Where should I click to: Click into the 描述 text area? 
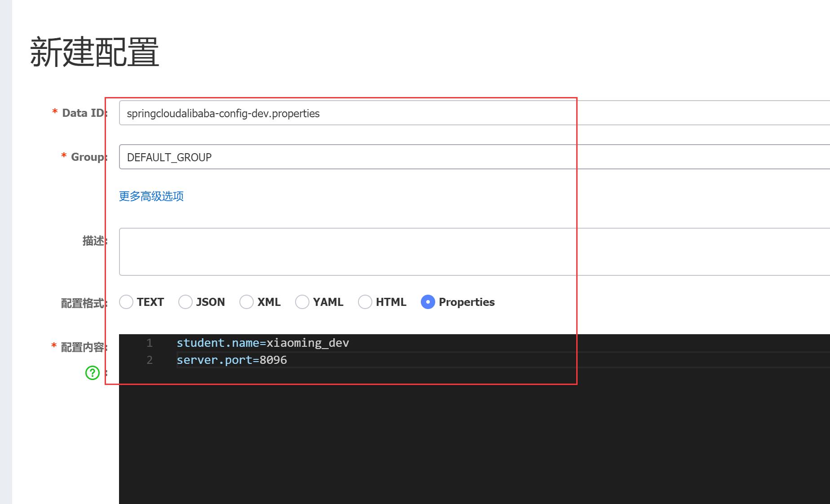point(474,252)
